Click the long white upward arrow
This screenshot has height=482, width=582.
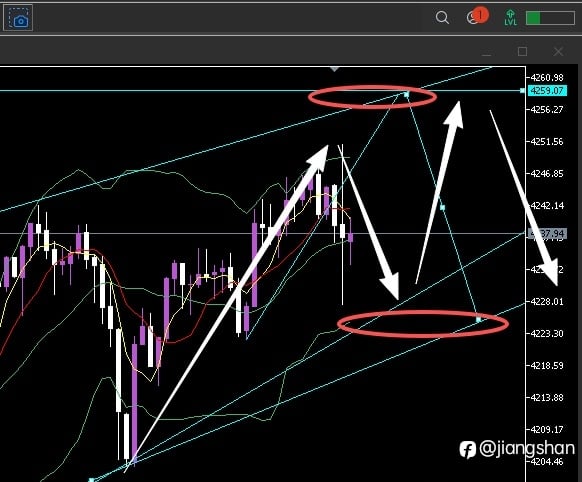(x=226, y=309)
